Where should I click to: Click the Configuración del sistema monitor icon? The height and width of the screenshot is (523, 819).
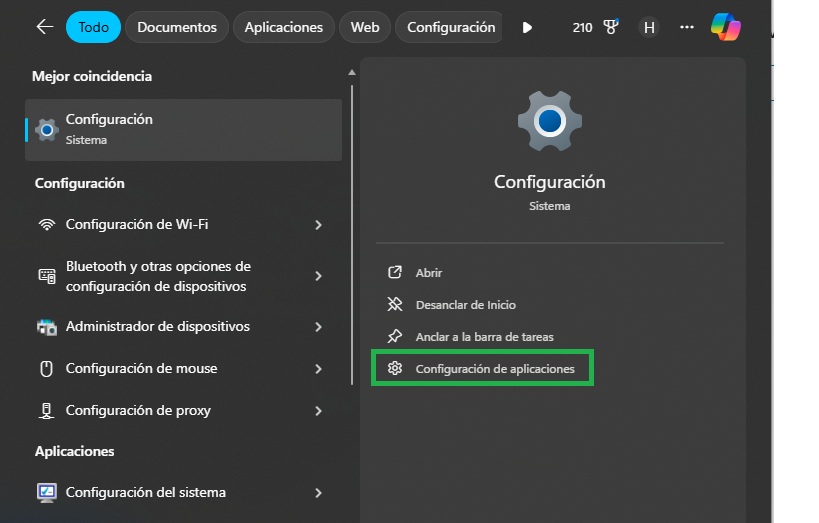[x=47, y=493]
